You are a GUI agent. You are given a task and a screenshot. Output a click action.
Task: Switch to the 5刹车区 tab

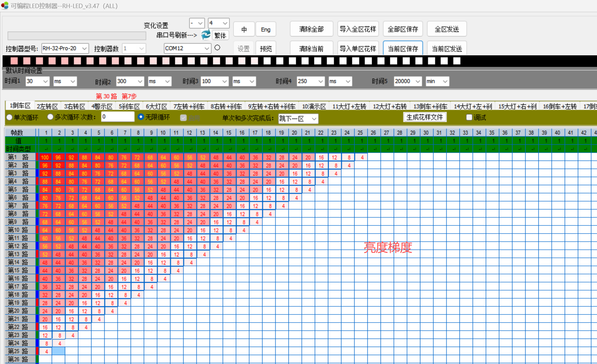[129, 106]
